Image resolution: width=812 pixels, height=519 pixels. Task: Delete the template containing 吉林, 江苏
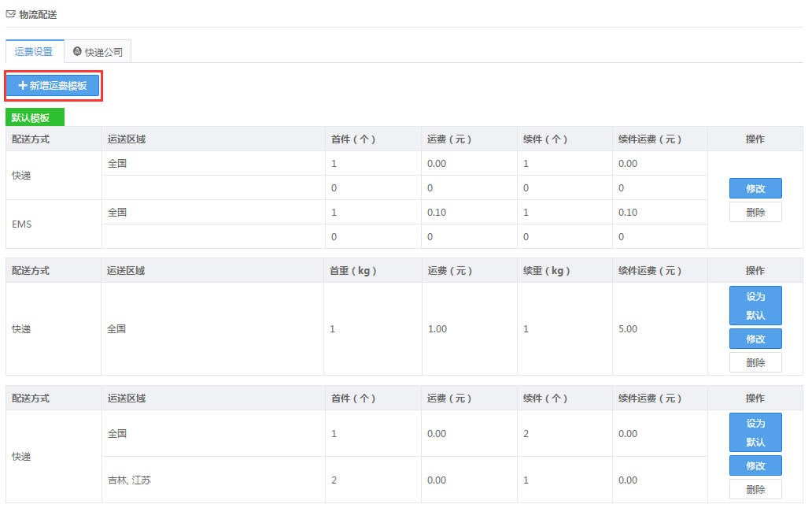755,489
